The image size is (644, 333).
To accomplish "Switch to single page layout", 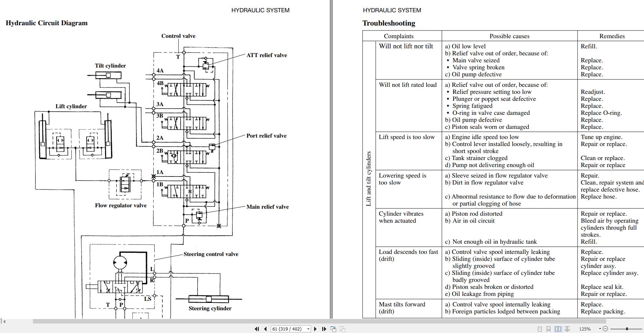I will [540, 329].
